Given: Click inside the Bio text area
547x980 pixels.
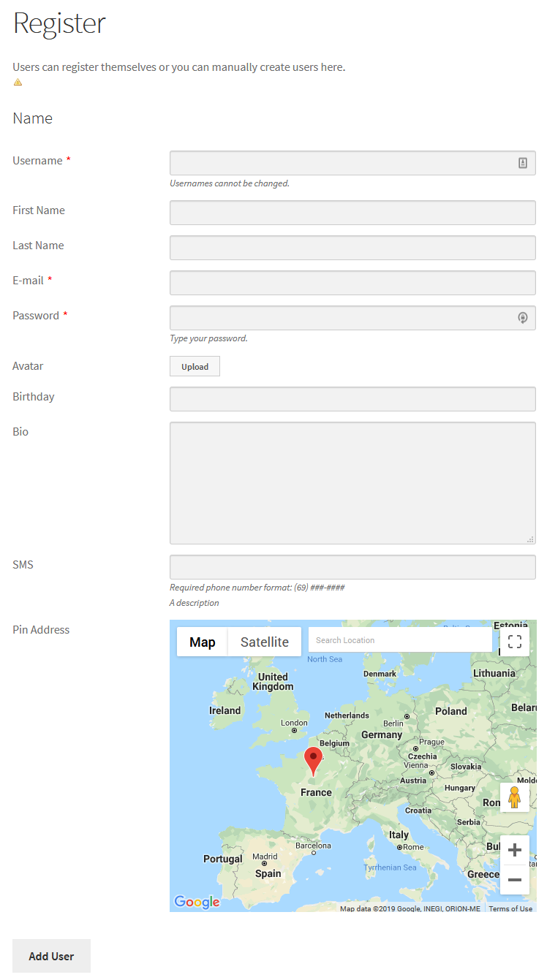Looking at the screenshot, I should (x=352, y=483).
